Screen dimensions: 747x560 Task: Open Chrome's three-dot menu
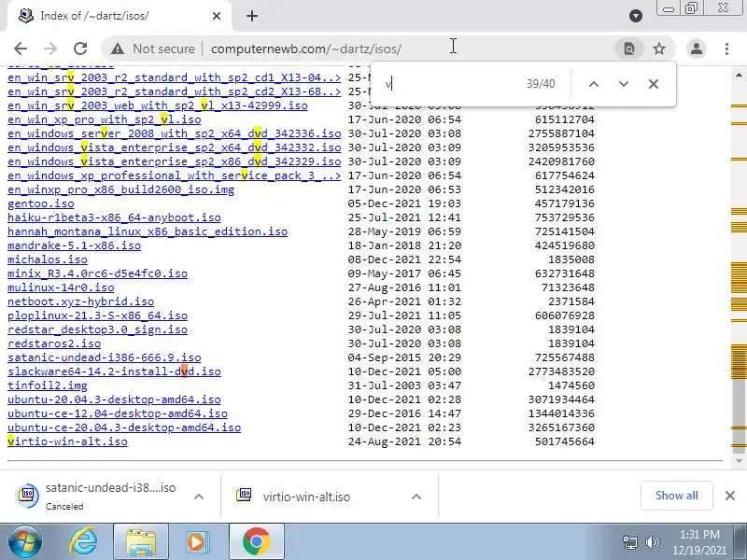726,49
